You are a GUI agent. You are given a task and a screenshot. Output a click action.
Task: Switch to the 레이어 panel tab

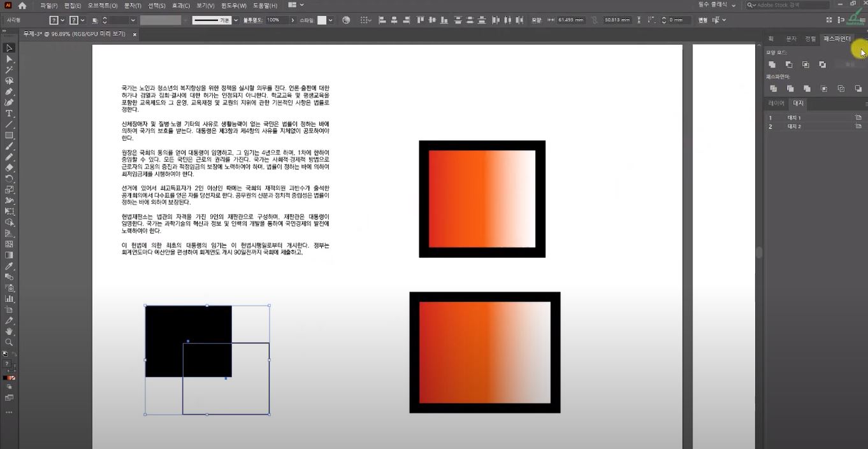(776, 103)
